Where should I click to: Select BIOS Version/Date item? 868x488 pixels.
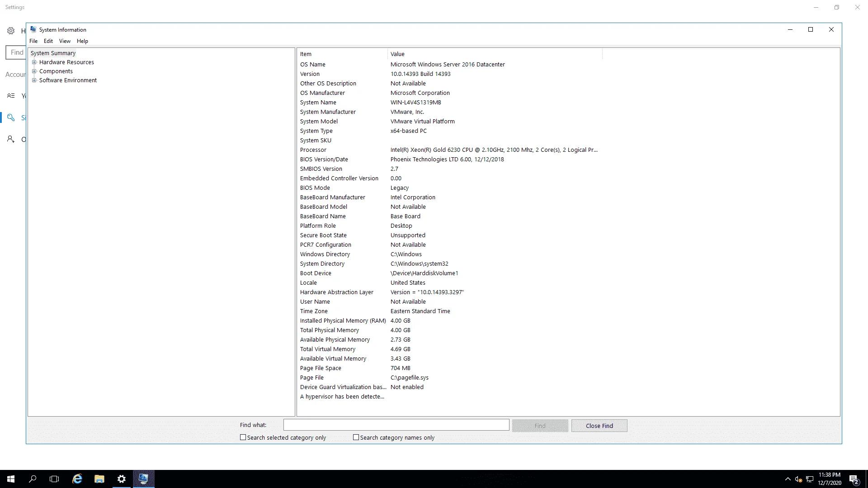coord(324,160)
